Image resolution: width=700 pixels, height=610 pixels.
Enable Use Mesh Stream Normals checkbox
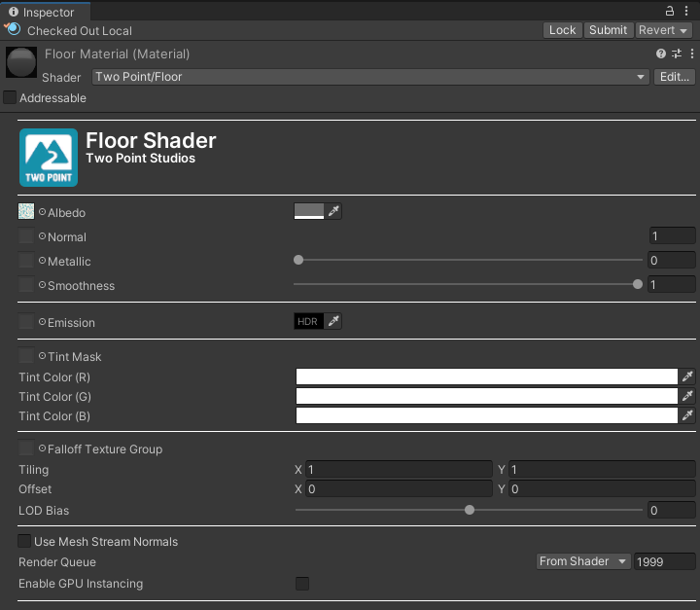pyautogui.click(x=24, y=541)
